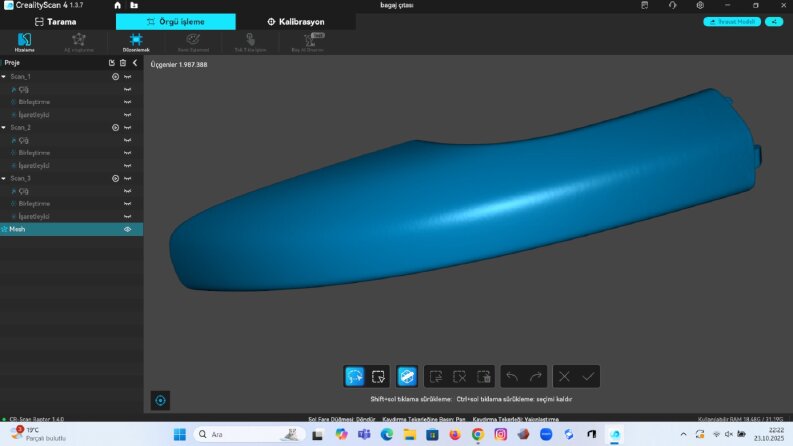
Task: Click the play circle icon on Scan_1
Action: [x=115, y=77]
